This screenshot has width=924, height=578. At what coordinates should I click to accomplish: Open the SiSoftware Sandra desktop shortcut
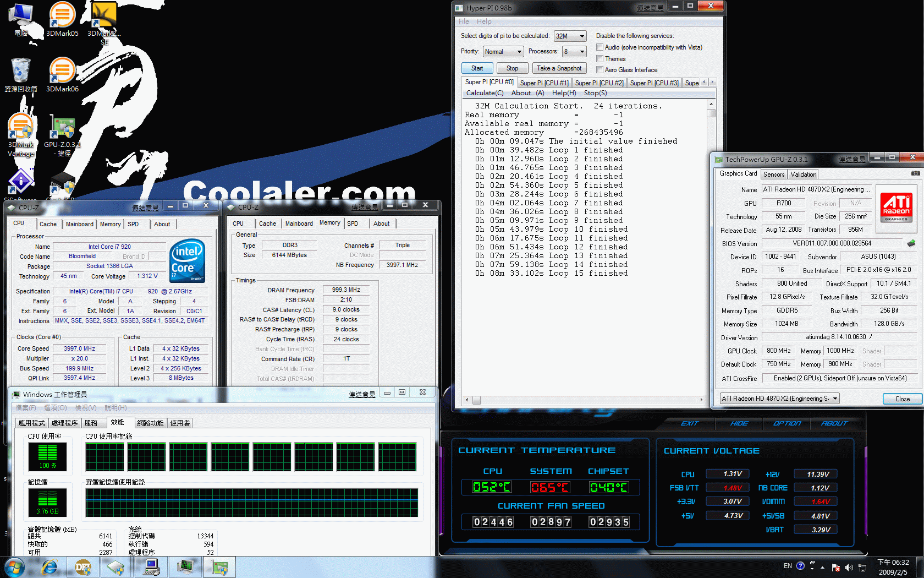click(21, 184)
